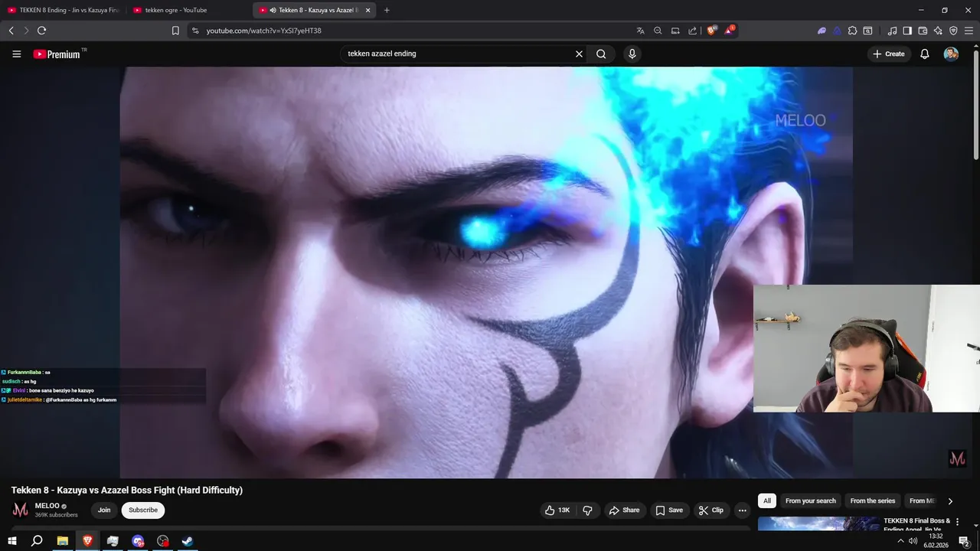980x551 pixels.
Task: Open MELOO channel avatar
Action: [21, 510]
